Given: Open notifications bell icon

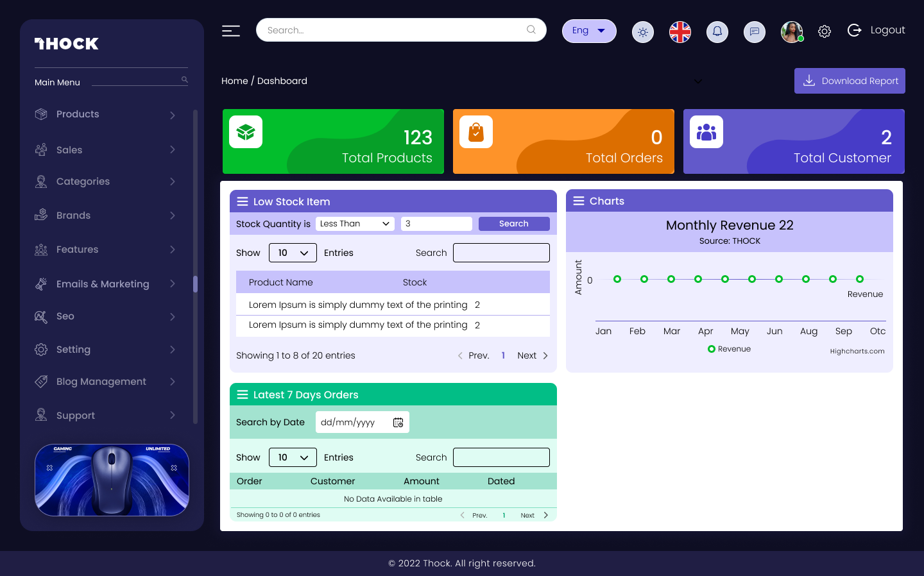Looking at the screenshot, I should [x=717, y=32].
